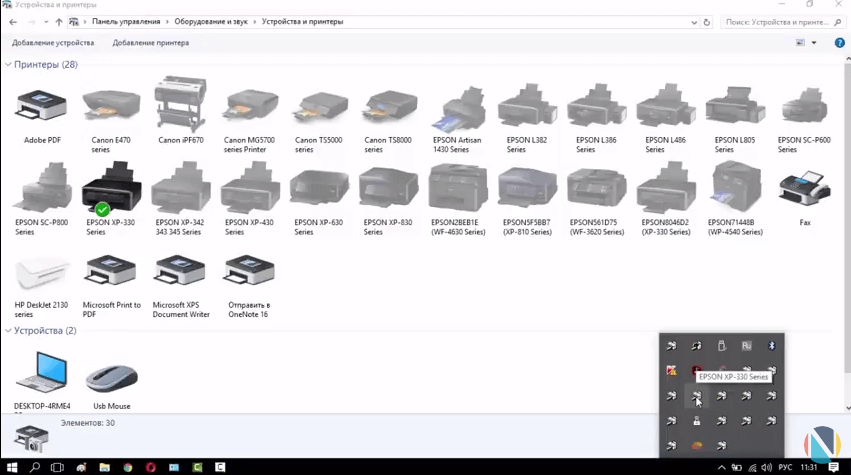Go to Оборудование и звук breadcrumb

click(211, 22)
